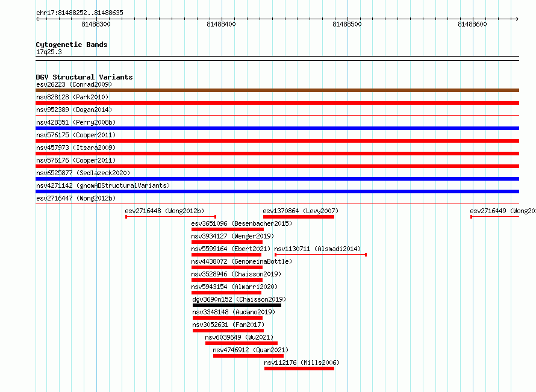Click the red esv1370864 variant bar
The height and width of the screenshot is (392, 536).
coord(299,217)
